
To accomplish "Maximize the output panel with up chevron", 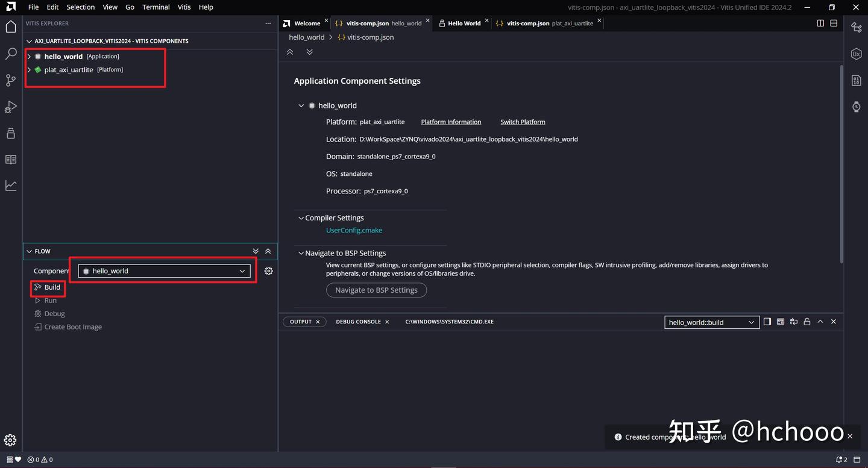I will pyautogui.click(x=820, y=322).
